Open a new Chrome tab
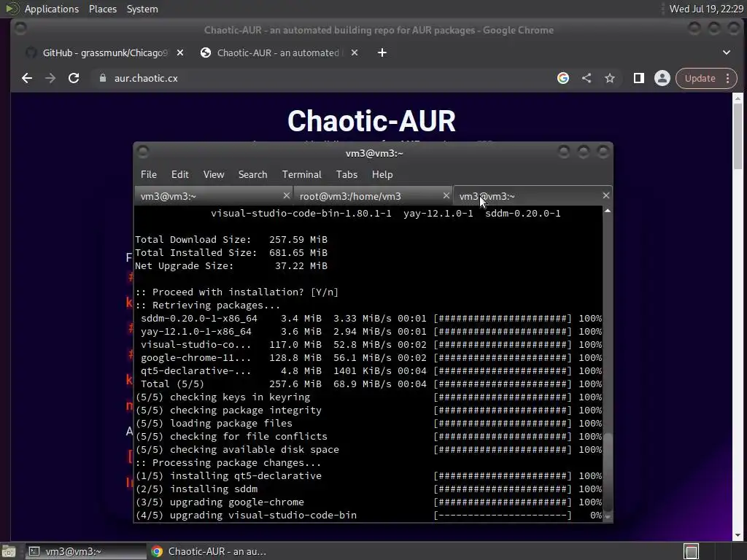This screenshot has width=747, height=560. [382, 52]
